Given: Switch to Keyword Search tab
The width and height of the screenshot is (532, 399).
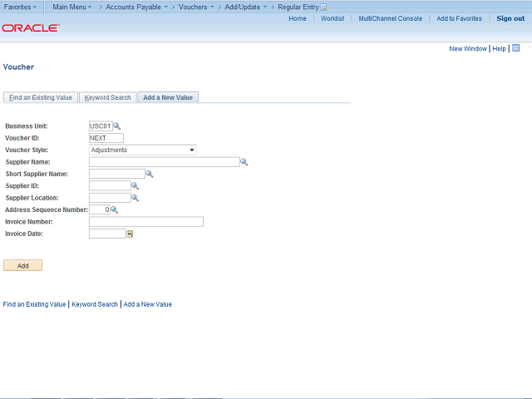Looking at the screenshot, I should [107, 97].
